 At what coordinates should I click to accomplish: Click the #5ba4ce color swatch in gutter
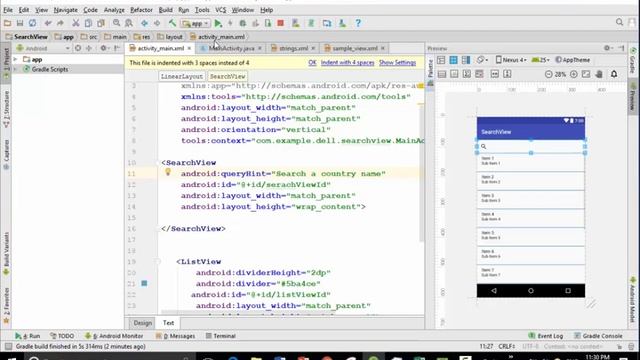click(x=144, y=283)
